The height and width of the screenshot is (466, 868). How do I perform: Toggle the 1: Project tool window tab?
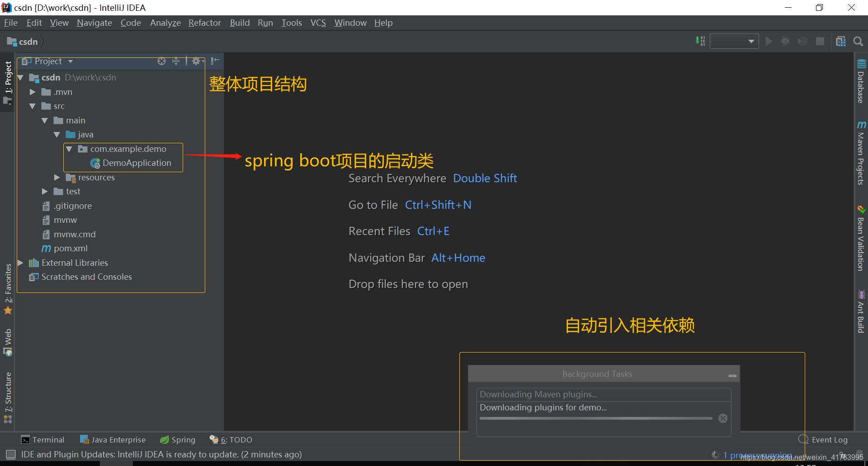8,82
